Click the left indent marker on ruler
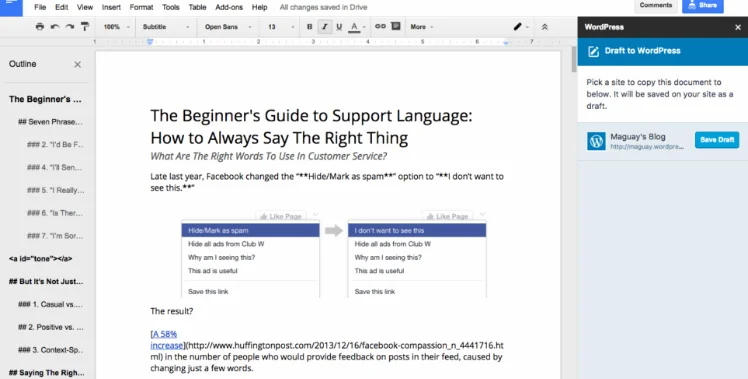The height and width of the screenshot is (379, 748). point(150,42)
